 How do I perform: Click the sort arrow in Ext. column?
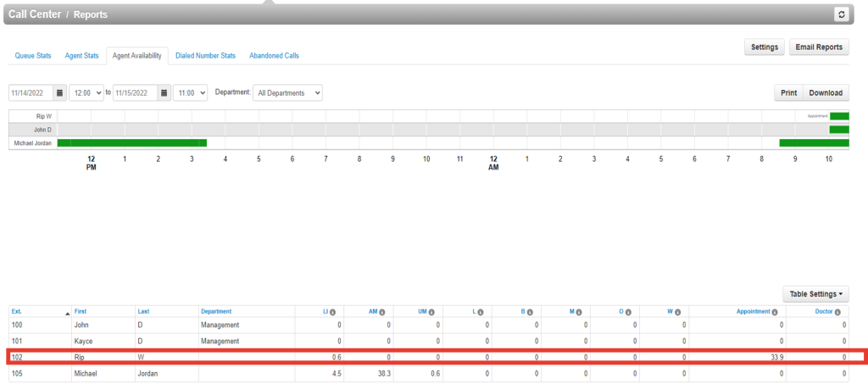[67, 313]
